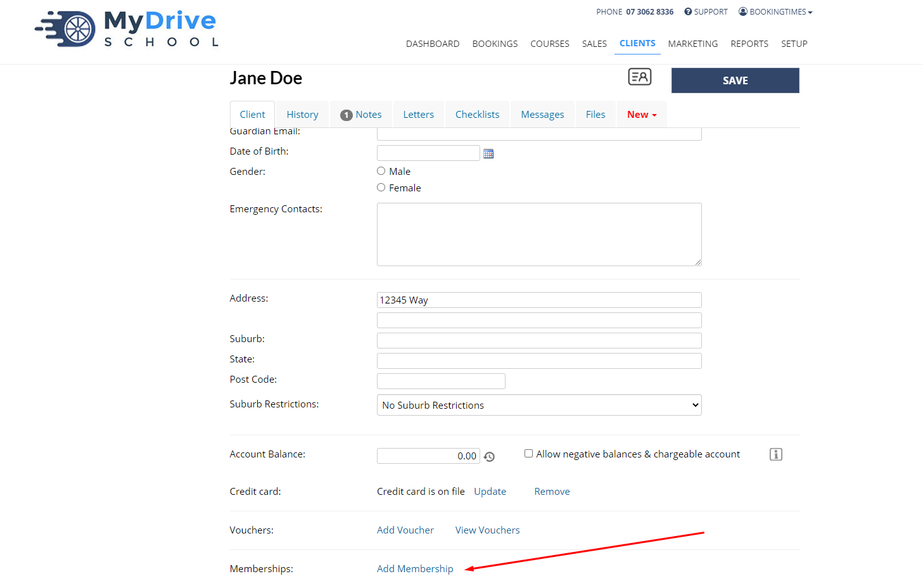Focus the State input field

pos(539,361)
